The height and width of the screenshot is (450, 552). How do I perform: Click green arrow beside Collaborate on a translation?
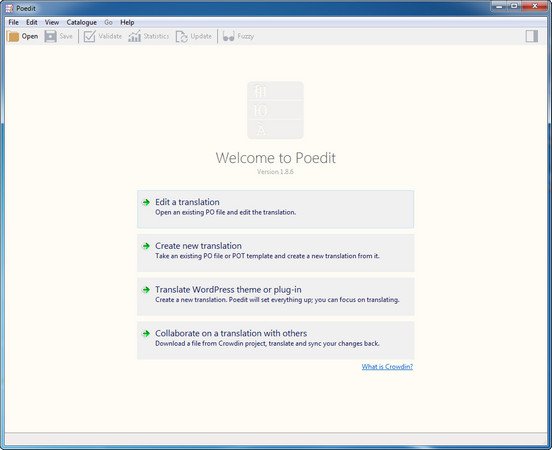[146, 333]
